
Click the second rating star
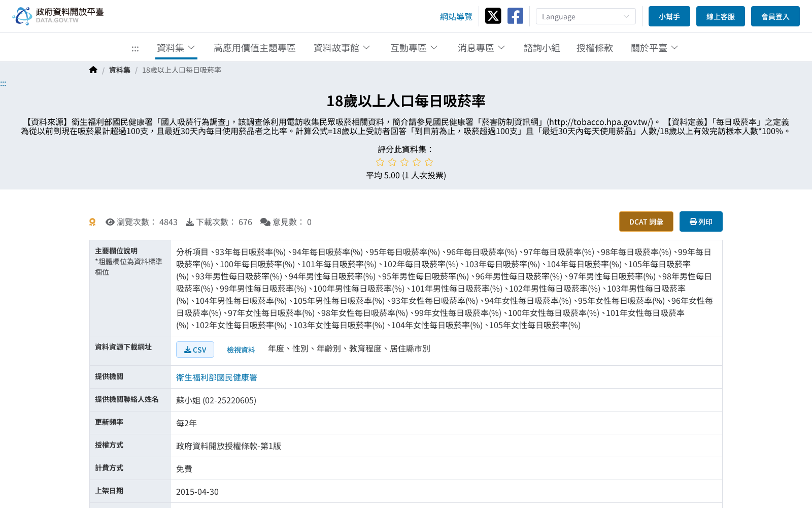click(392, 162)
